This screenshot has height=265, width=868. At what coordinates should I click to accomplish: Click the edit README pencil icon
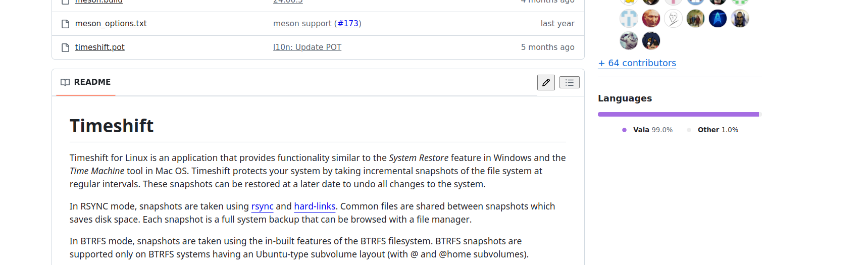tap(546, 82)
